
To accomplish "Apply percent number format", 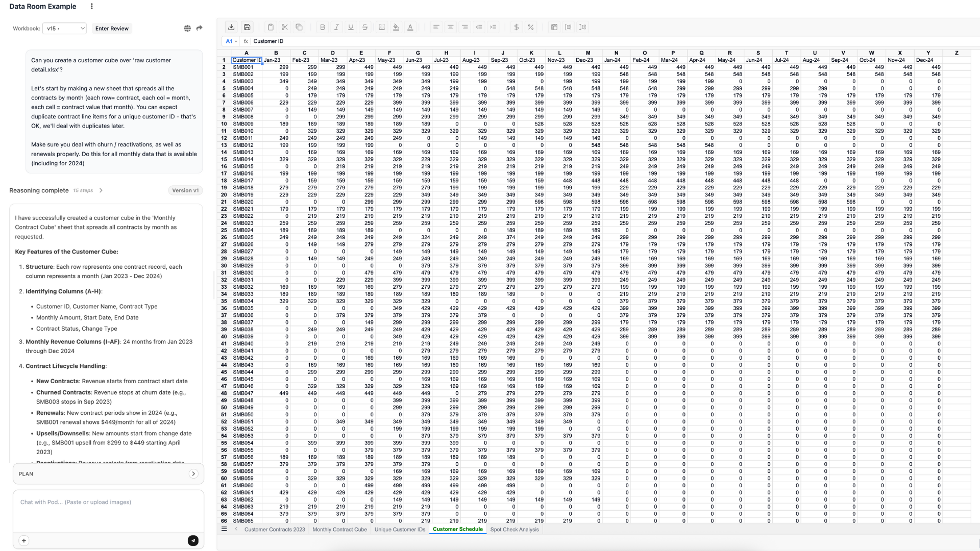I will click(531, 28).
